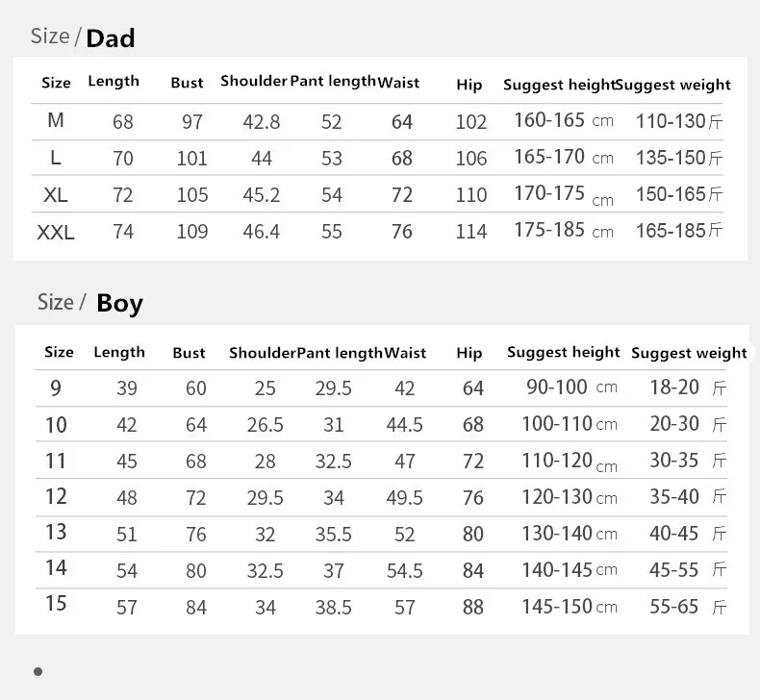Click the 46.4 shoulder measurement
Viewport: 760px width, 700px height.
(262, 232)
